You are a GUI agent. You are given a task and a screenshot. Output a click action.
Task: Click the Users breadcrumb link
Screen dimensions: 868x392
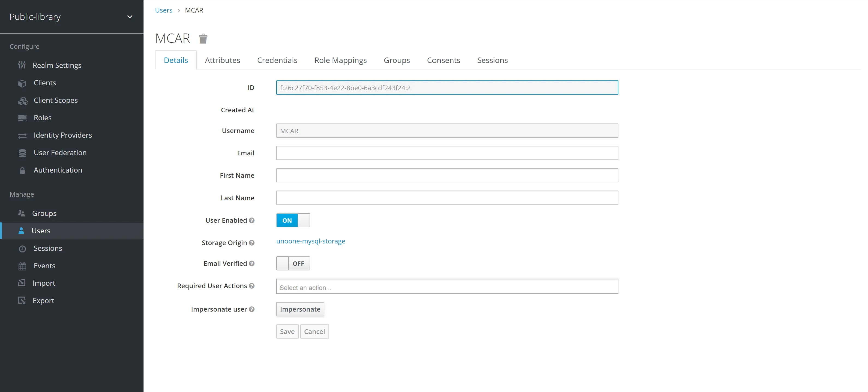click(x=163, y=10)
